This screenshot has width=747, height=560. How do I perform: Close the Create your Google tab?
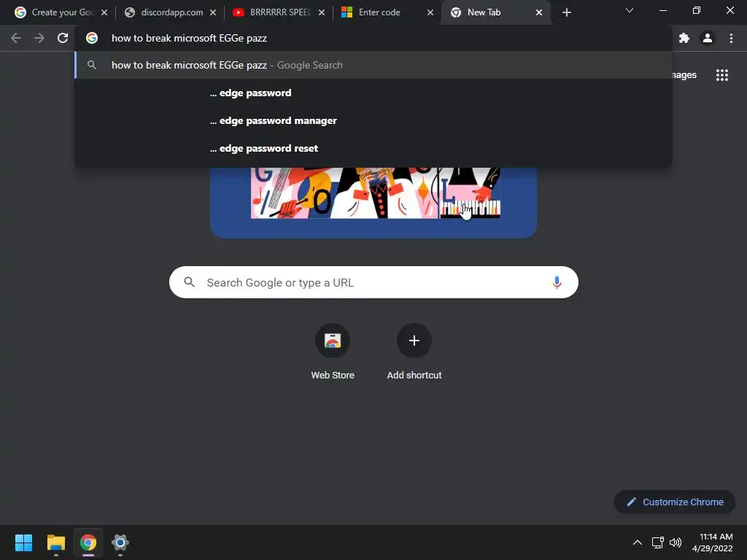104,12
